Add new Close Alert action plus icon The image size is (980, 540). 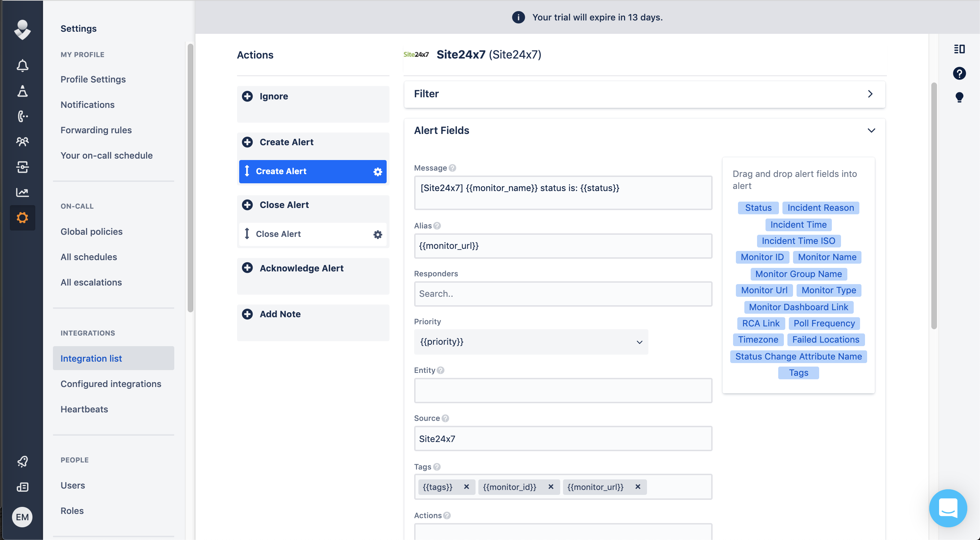(x=247, y=205)
